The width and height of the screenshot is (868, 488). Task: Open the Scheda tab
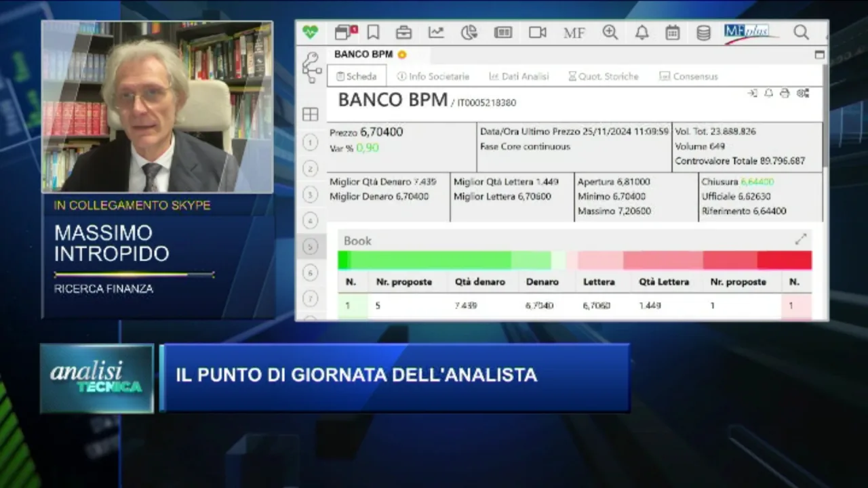click(x=357, y=76)
